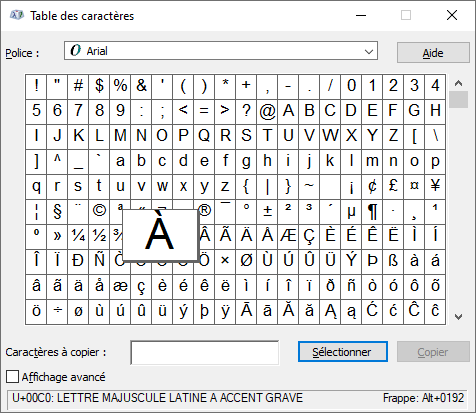Click the pilcrow ¶ paragraph symbol

coord(372,212)
